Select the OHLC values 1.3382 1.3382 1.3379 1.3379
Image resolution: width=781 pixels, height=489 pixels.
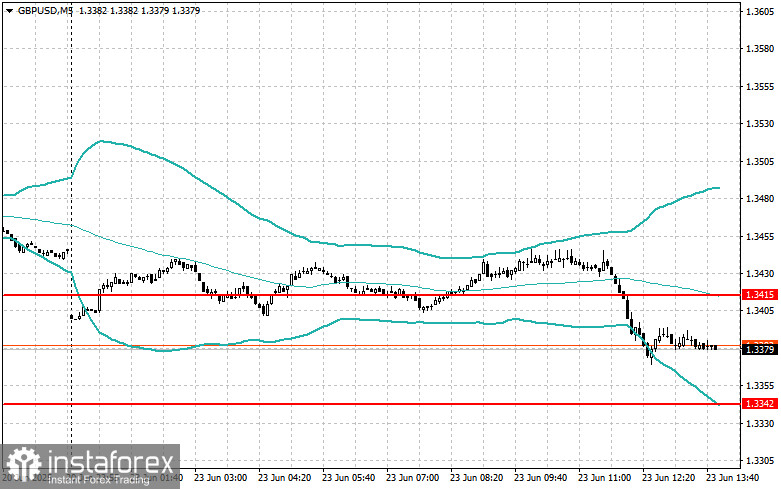(139, 10)
